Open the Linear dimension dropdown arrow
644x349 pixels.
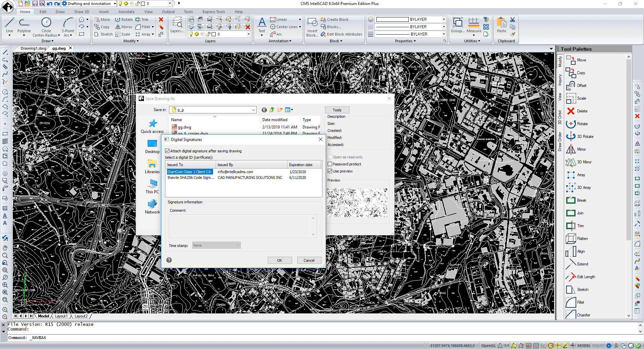click(x=300, y=19)
